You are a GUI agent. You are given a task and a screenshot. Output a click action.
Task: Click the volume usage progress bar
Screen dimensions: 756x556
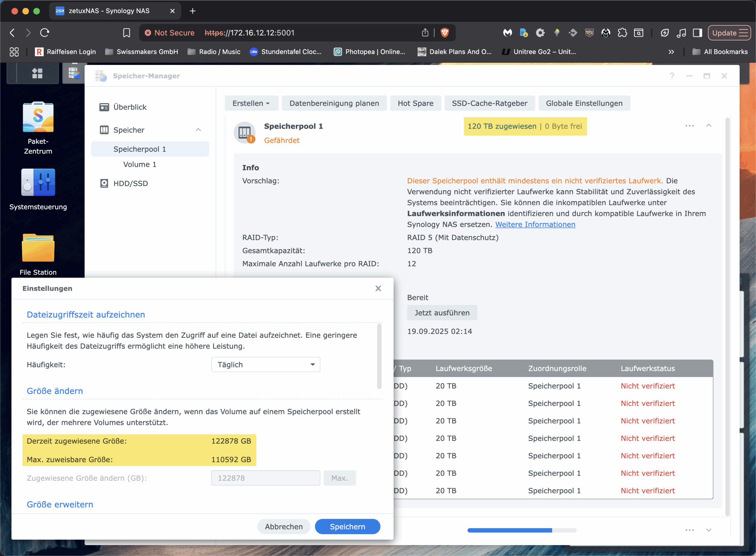click(x=522, y=530)
